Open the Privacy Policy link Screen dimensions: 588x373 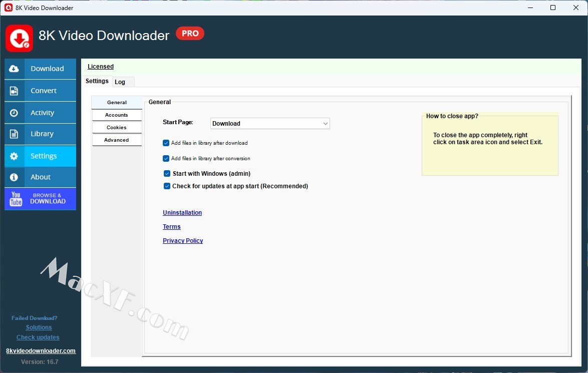[183, 241]
